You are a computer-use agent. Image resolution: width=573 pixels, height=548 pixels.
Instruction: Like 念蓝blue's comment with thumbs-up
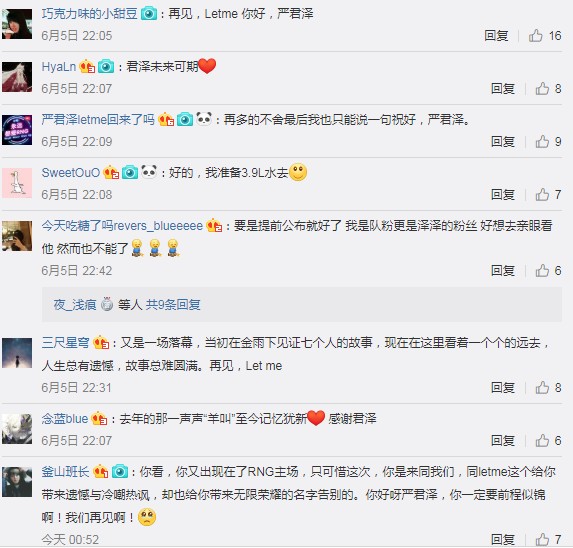548,440
